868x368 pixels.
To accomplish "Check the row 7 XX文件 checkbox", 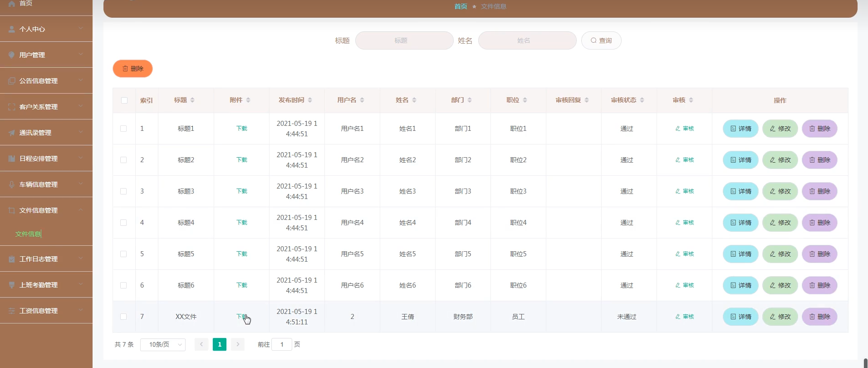I will pyautogui.click(x=123, y=317).
